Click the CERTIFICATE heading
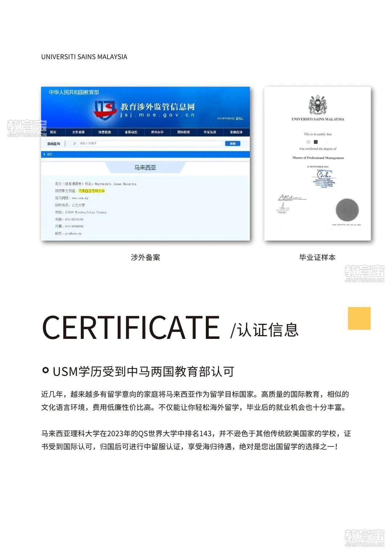 [131, 327]
